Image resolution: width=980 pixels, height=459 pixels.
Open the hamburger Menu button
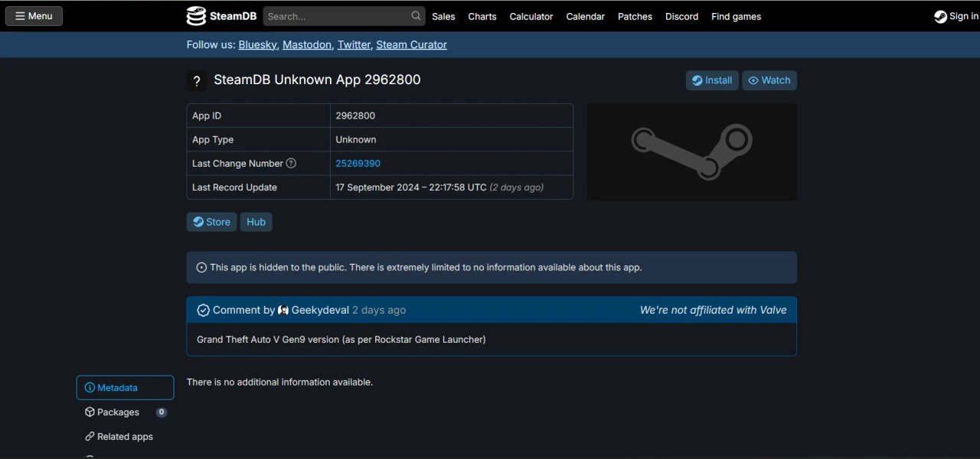(34, 16)
